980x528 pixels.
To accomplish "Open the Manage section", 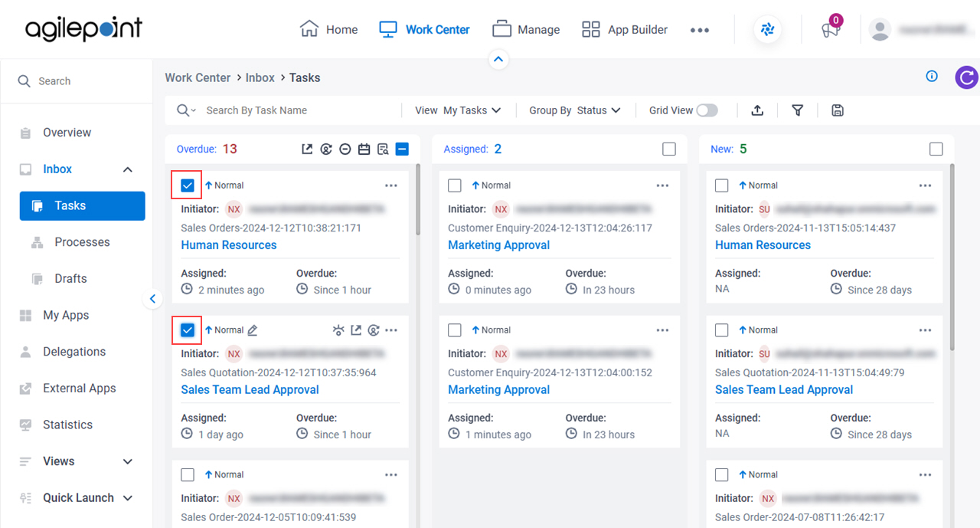I will 526,30.
